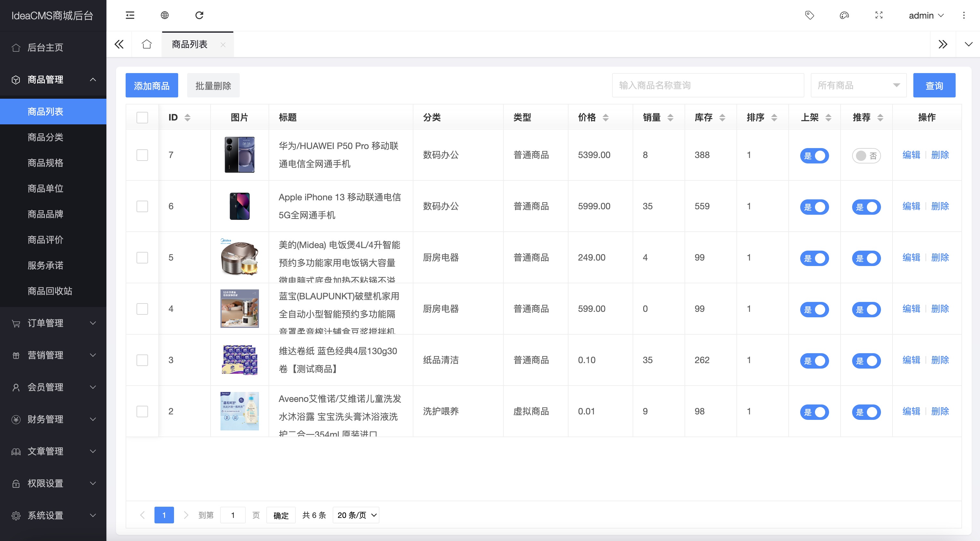Sort by 价格 column arrows
Image resolution: width=980 pixels, height=541 pixels.
606,118
